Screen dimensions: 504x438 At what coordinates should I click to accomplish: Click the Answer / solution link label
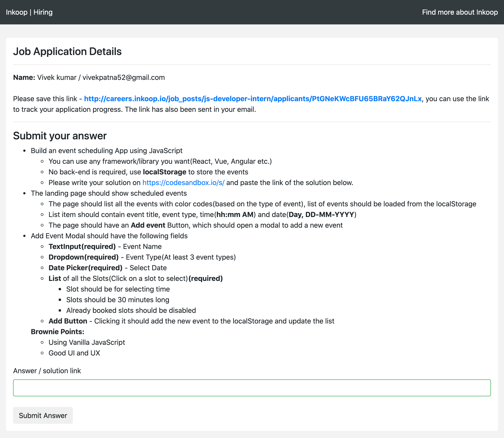click(x=47, y=371)
